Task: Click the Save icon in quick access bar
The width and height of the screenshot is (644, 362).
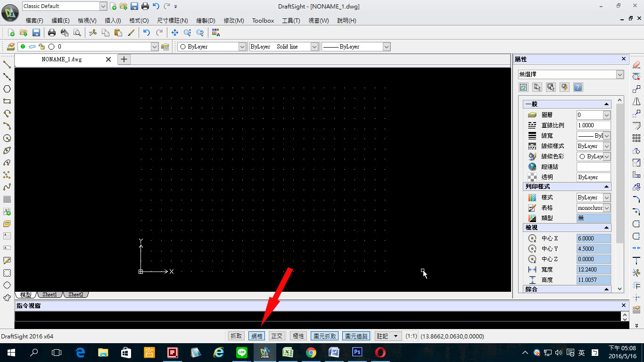Action: 134,6
